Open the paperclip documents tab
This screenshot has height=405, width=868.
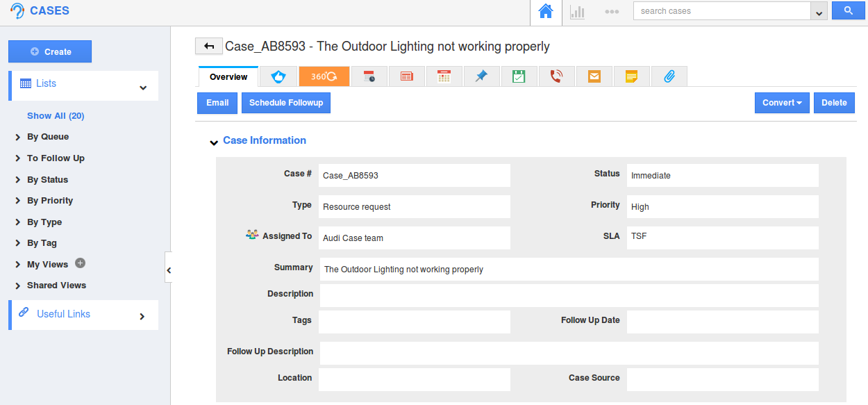pyautogui.click(x=669, y=76)
